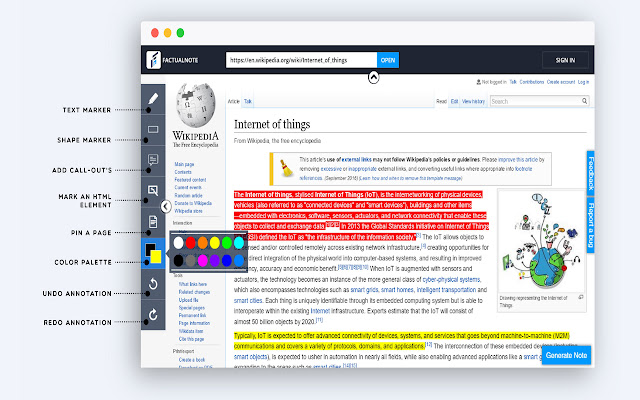
Task: Switch to the Article tab
Action: click(x=233, y=101)
